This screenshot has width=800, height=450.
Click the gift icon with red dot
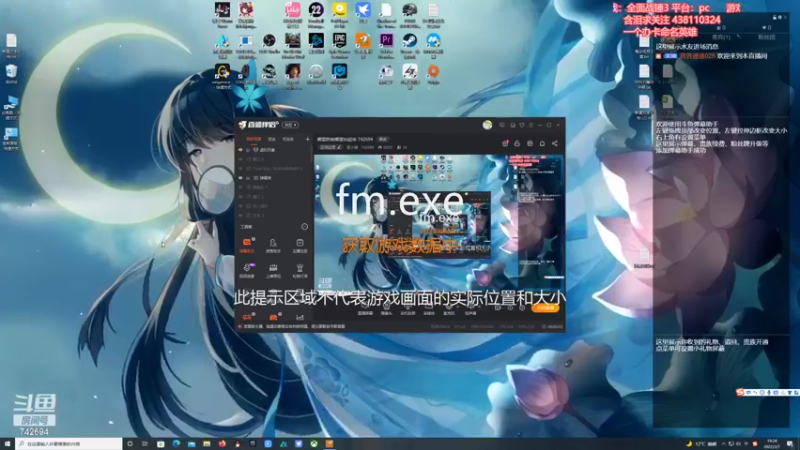coord(505,144)
